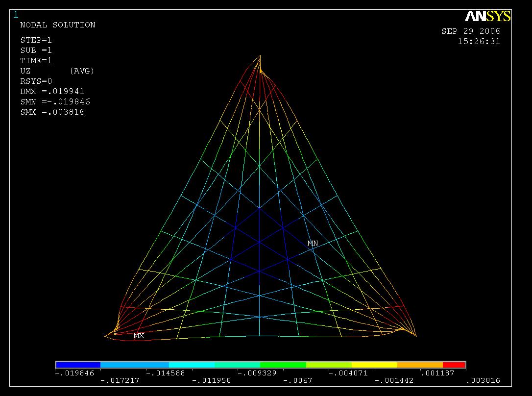532x396 pixels.
Task: Click the UZ result label
Action: pos(25,71)
